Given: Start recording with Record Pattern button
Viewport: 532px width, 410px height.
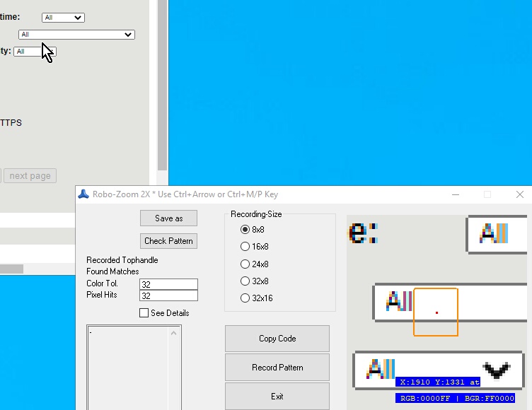Looking at the screenshot, I should coord(277,368).
